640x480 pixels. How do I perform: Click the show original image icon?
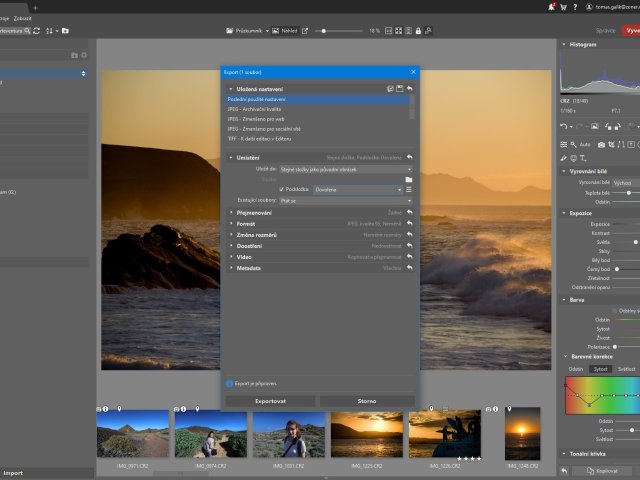tap(595, 127)
